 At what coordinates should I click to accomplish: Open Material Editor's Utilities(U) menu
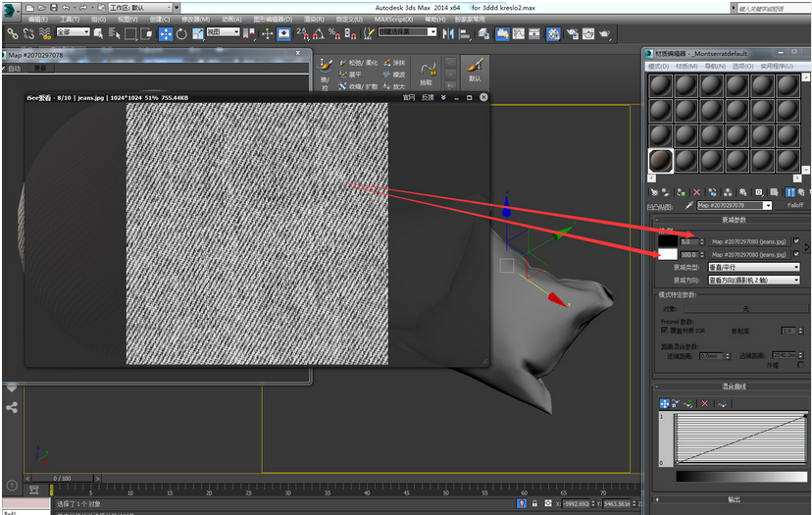pos(777,67)
